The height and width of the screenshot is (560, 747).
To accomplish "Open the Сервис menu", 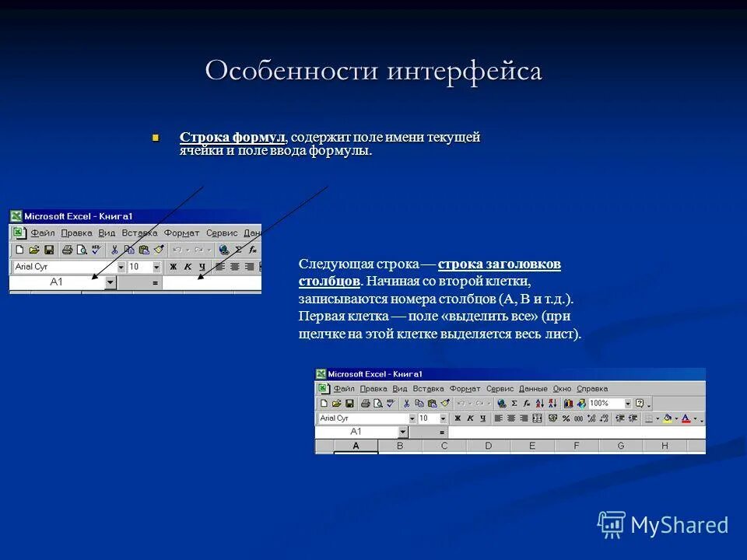I will tap(502, 389).
